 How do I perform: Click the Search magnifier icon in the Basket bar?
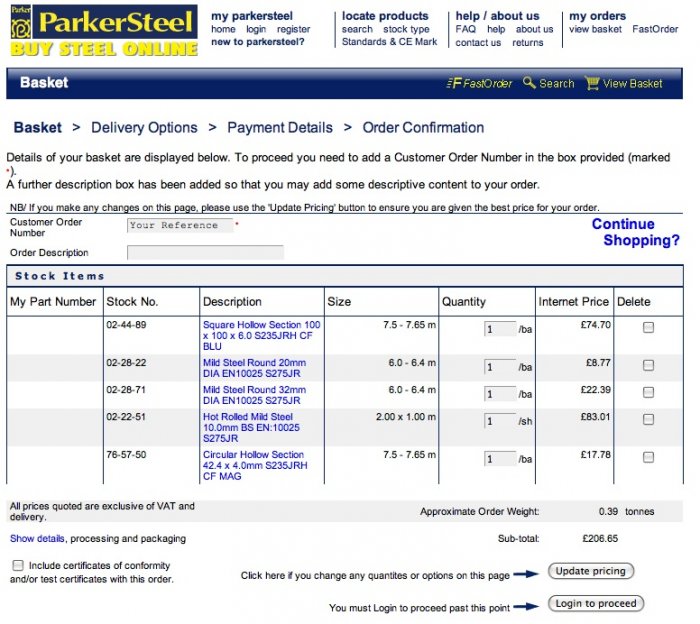pos(529,83)
